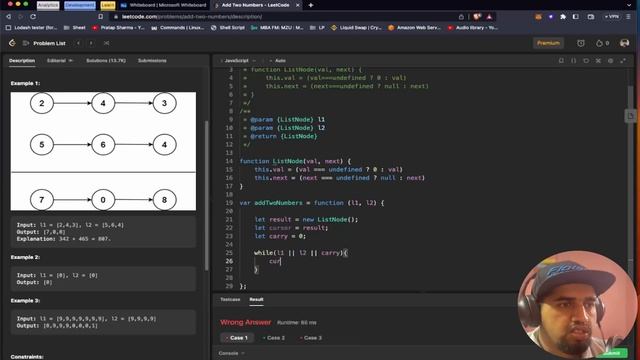Open the timer clock icon
The height and width of the screenshot is (360, 640).
[x=581, y=43]
